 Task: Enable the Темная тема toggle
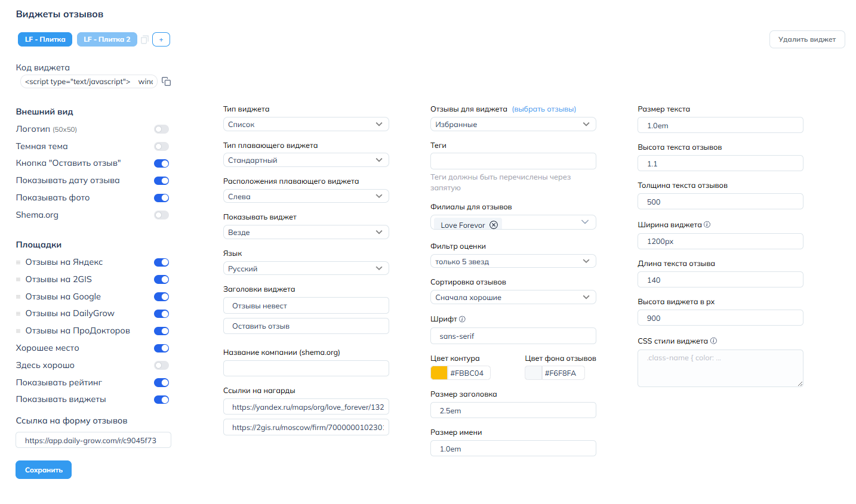pyautogui.click(x=161, y=147)
